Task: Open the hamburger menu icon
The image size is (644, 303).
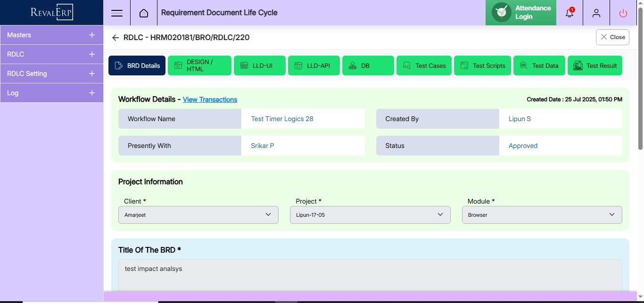Action: [117, 13]
